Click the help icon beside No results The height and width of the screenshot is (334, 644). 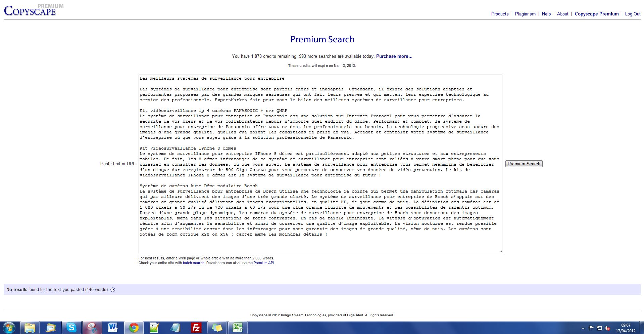(x=113, y=290)
